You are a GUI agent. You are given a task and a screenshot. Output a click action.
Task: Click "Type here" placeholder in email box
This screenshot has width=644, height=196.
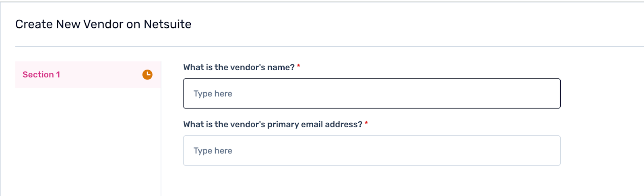pyautogui.click(x=213, y=151)
